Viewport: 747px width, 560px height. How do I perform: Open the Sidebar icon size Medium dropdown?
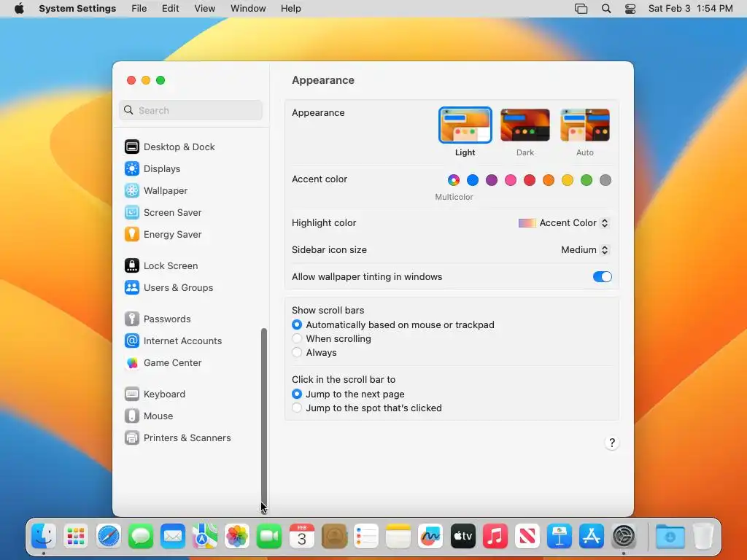point(585,249)
